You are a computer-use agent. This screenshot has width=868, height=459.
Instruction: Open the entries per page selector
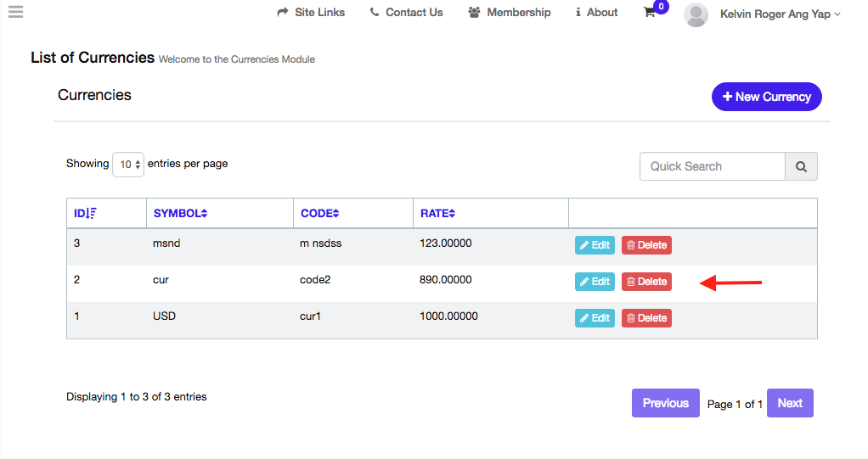point(128,165)
